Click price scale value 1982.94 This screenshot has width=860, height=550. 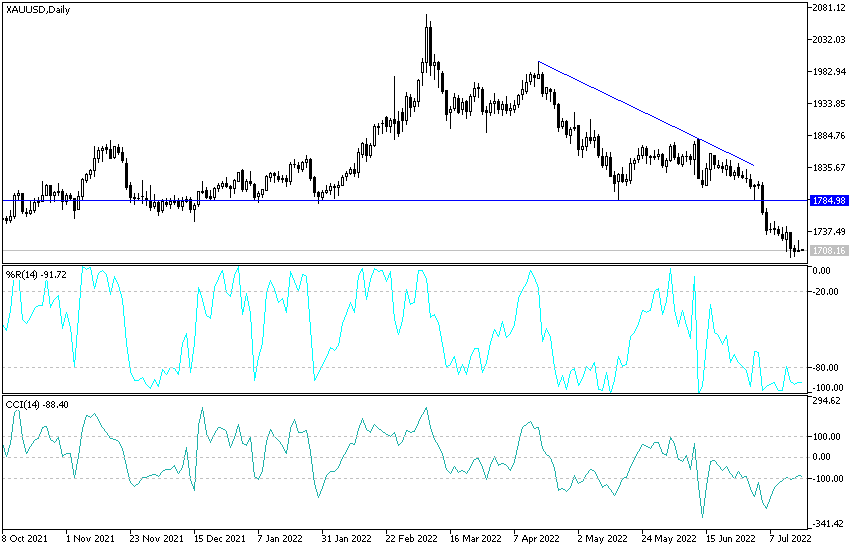pos(829,72)
